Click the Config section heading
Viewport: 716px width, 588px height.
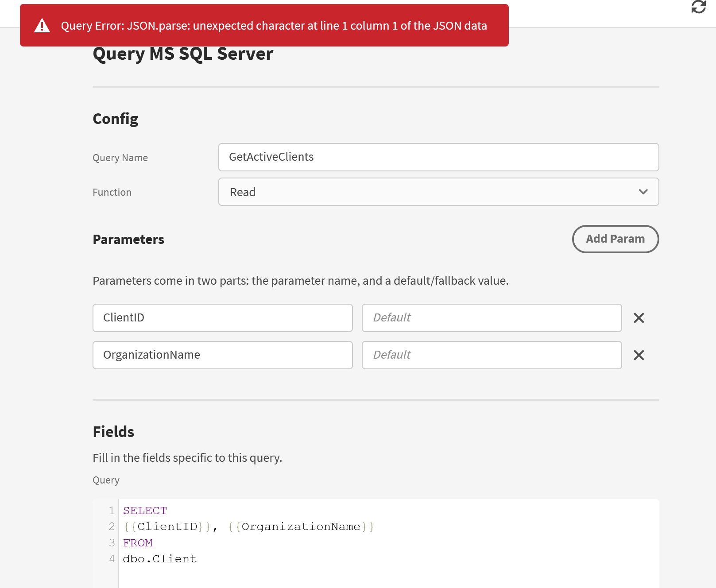pyautogui.click(x=115, y=118)
